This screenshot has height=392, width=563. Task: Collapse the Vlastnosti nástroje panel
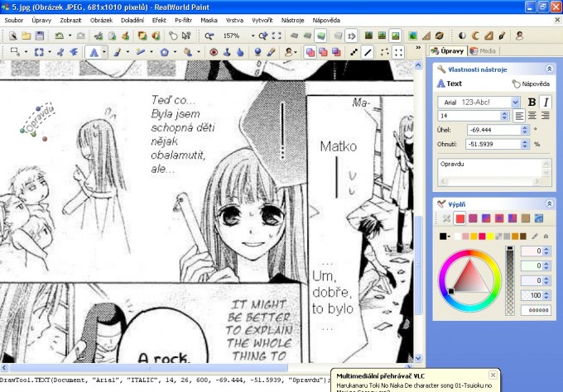click(549, 69)
